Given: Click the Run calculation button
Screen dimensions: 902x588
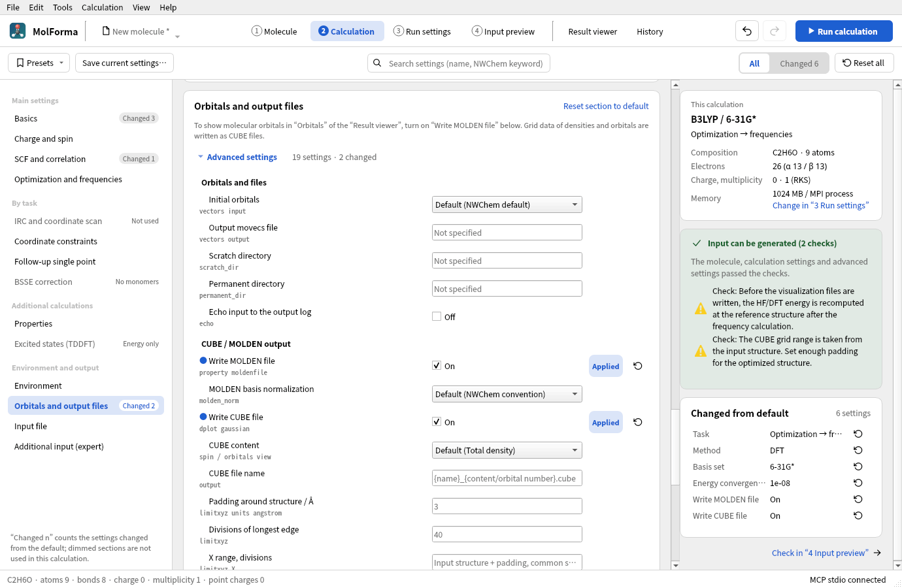Looking at the screenshot, I should click(844, 31).
